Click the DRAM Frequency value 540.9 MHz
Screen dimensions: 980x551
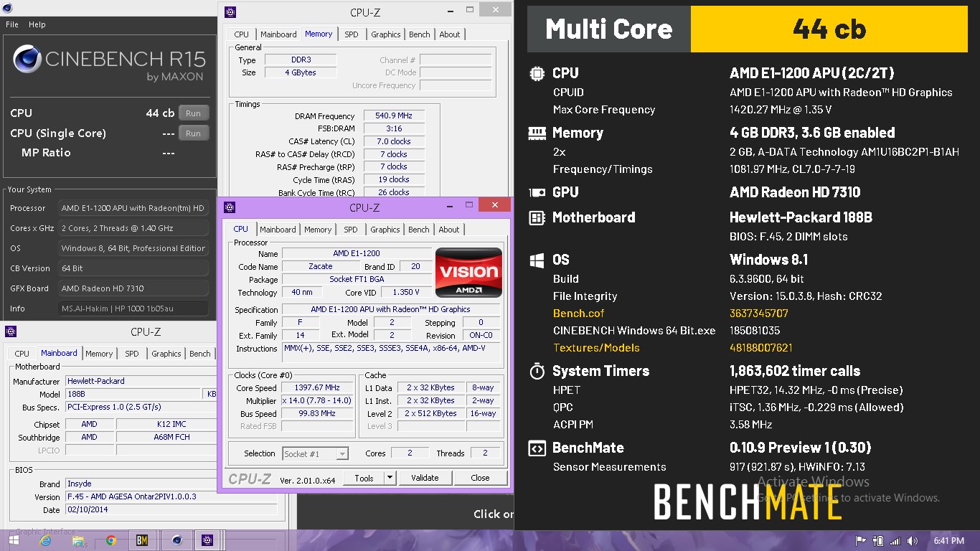click(x=394, y=116)
